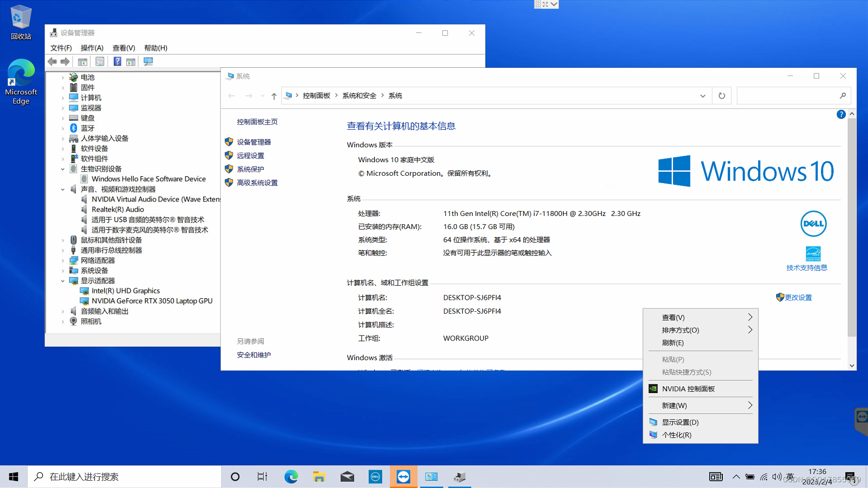Click 系统和安全 in the breadcrumb path

[x=359, y=96]
